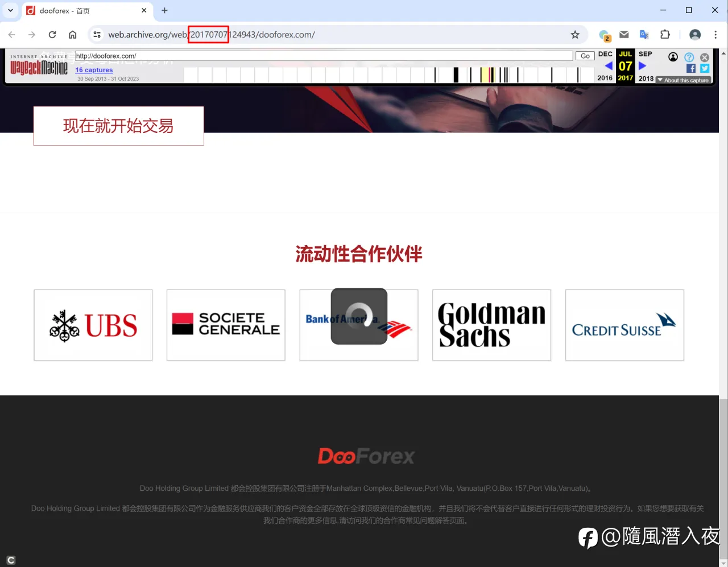This screenshot has width=728, height=567.
Task: Reload the current page
Action: pos(52,35)
